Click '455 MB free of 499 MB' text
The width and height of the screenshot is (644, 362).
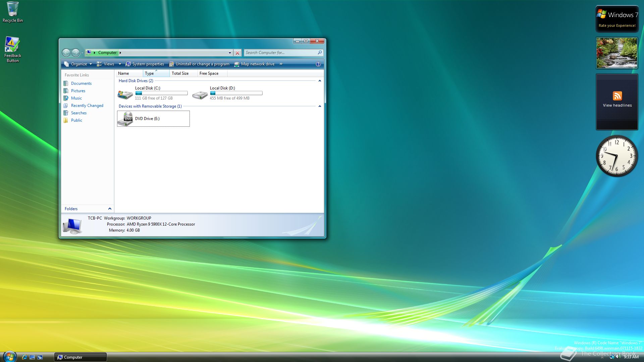click(x=229, y=98)
